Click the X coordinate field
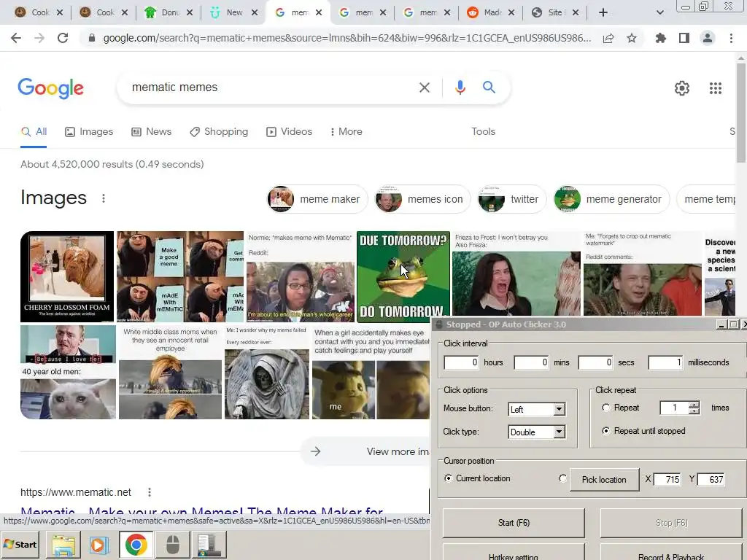 [x=667, y=479]
